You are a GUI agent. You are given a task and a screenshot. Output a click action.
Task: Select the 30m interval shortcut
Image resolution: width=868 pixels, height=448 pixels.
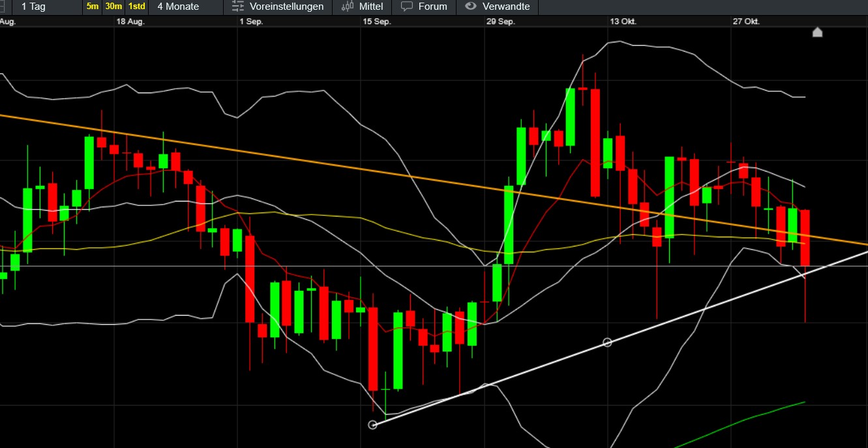(x=113, y=7)
